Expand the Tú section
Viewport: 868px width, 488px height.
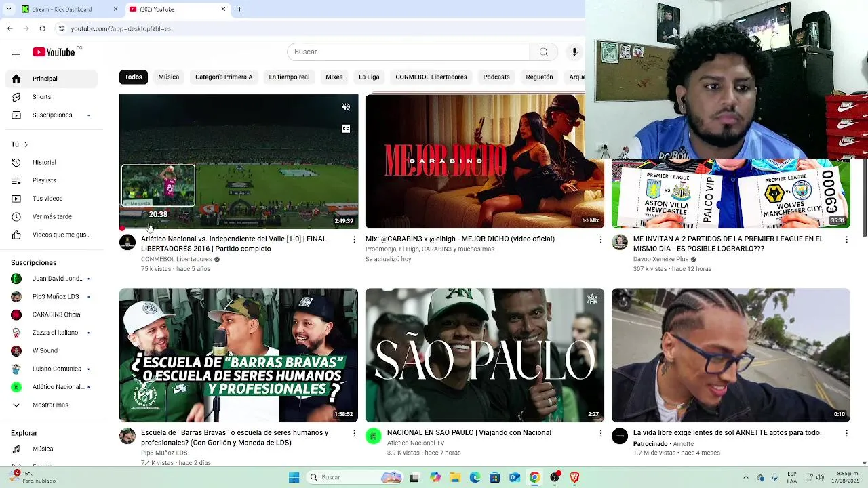click(20, 144)
